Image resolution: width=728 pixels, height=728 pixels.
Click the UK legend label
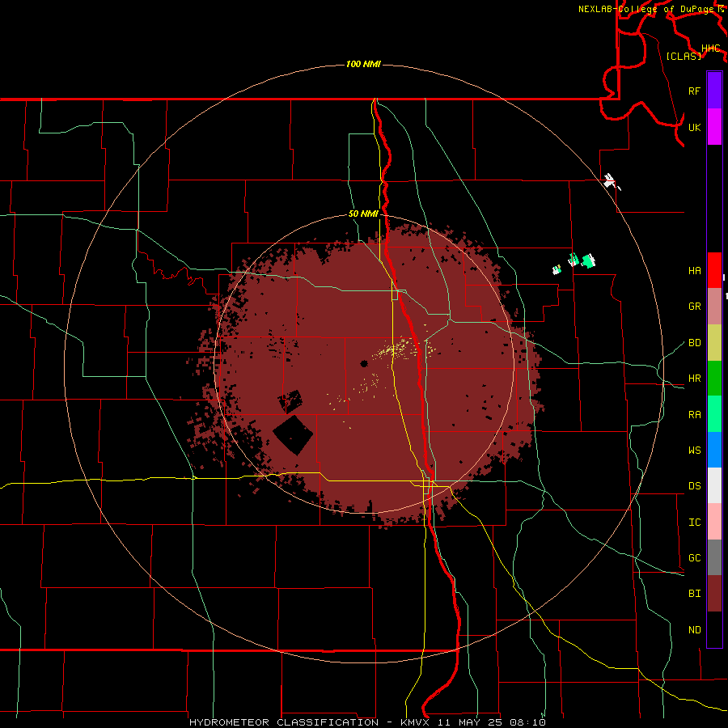(x=694, y=127)
